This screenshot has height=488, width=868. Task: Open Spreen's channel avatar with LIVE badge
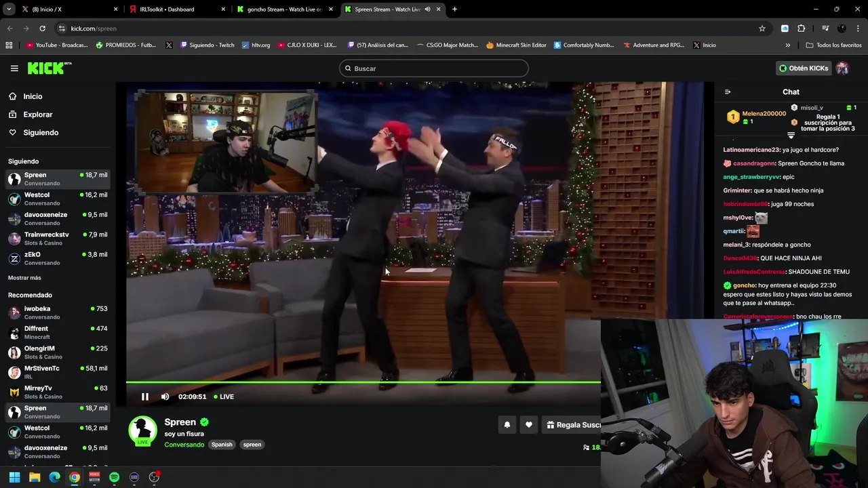pyautogui.click(x=142, y=430)
